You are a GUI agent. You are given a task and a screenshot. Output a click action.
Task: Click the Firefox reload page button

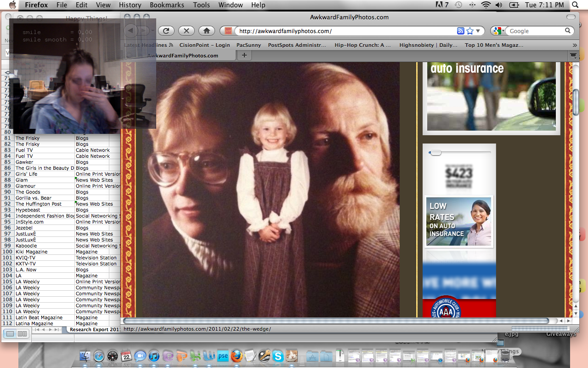166,31
